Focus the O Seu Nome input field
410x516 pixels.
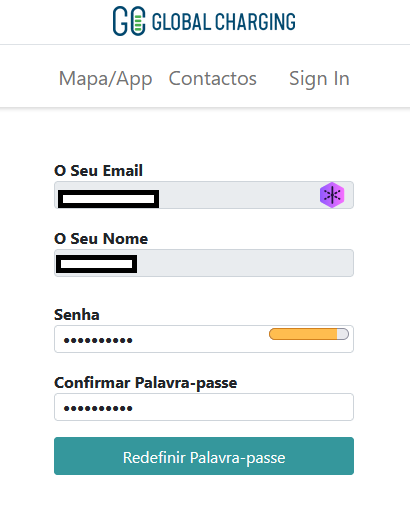[204, 263]
